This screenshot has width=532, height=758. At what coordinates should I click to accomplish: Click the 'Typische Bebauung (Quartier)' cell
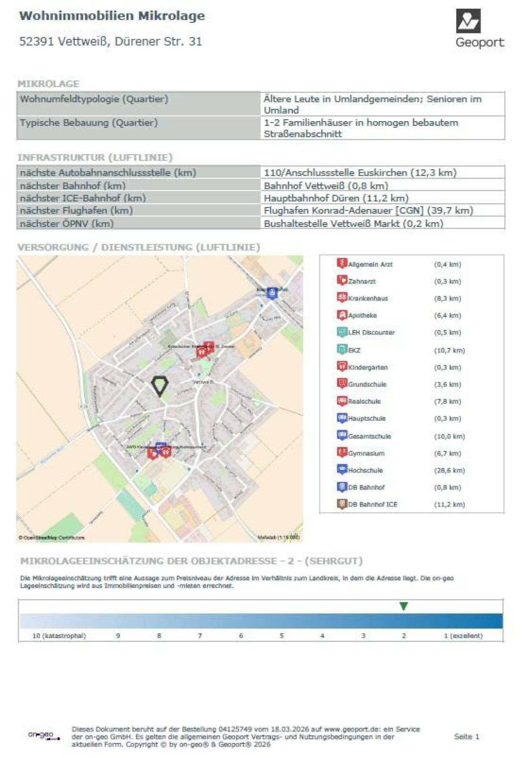click(x=138, y=128)
